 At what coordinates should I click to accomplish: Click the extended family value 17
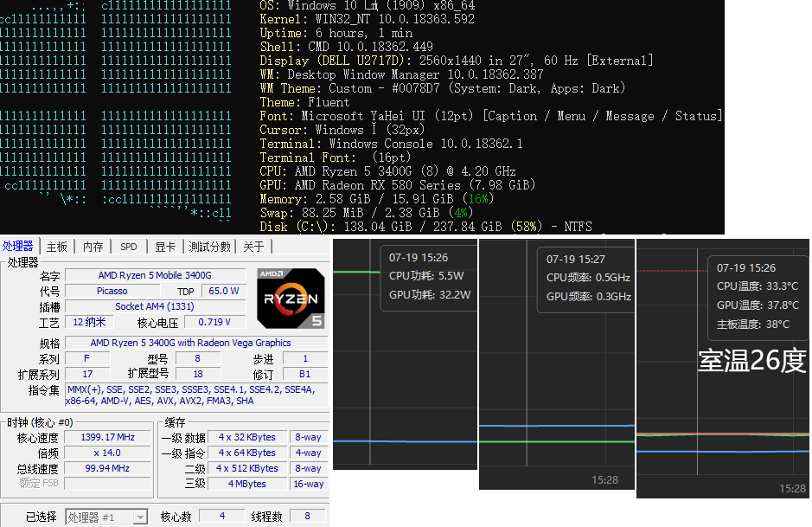87,374
